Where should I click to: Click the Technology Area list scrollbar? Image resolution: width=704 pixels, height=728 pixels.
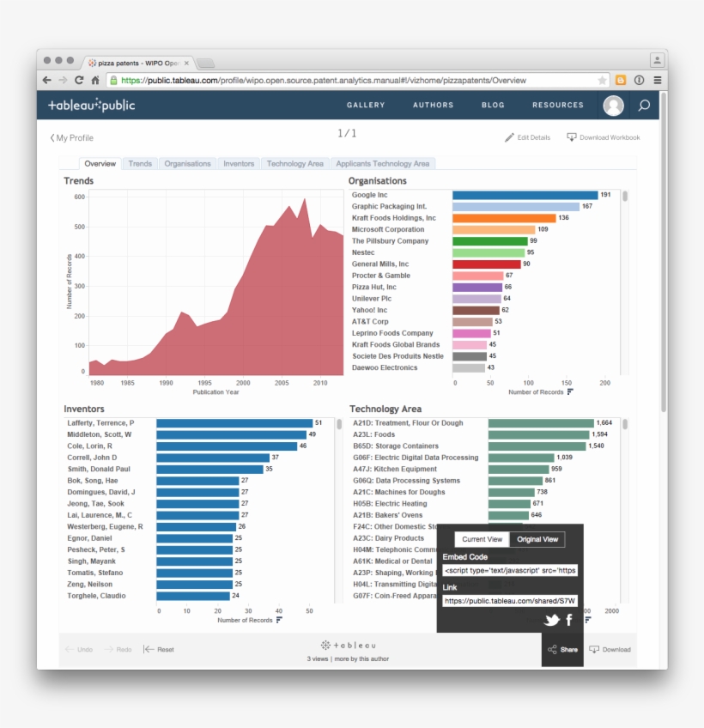[625, 424]
